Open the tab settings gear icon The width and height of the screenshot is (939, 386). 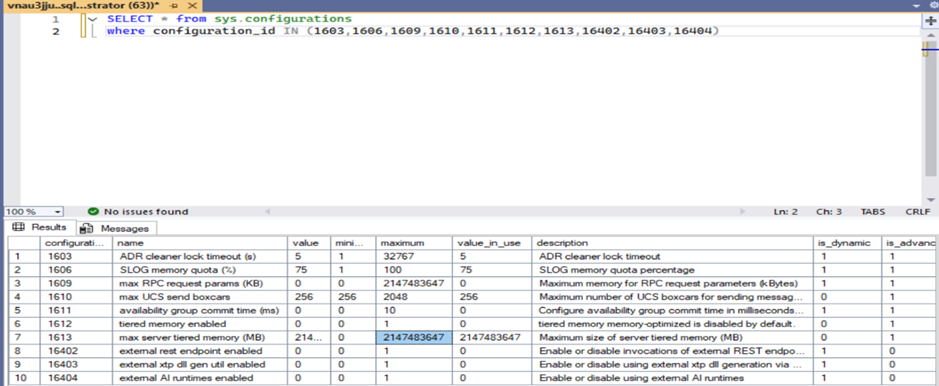(x=934, y=4)
